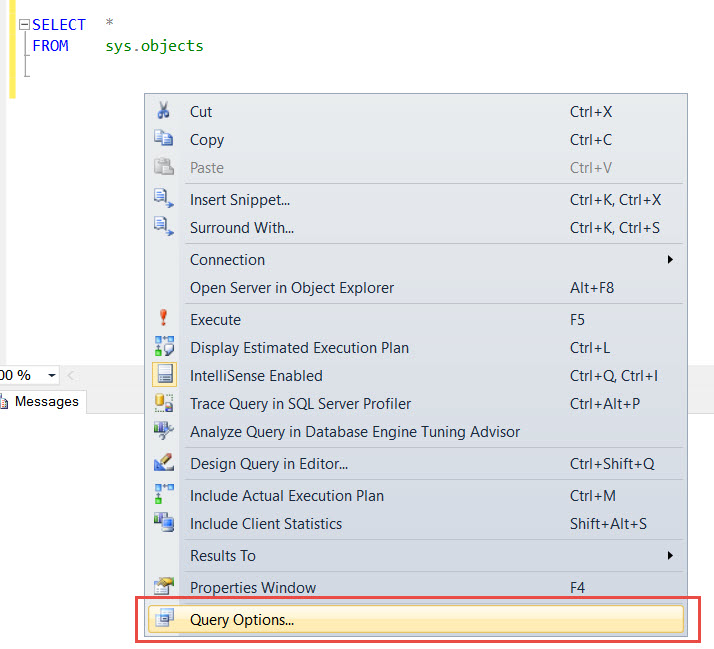Click sys.objects in the query text
Image resolution: width=714 pixels, height=649 pixels.
[154, 46]
